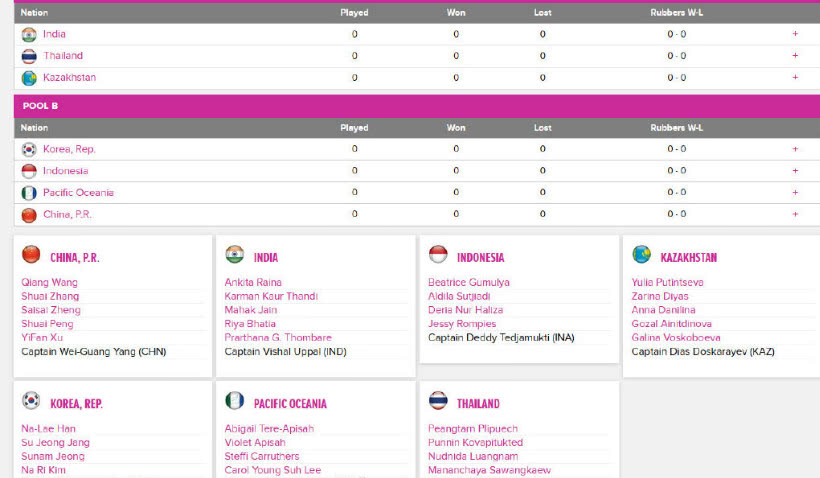
Task: Click the Korea, Rep. flag icon in Pool B table
Action: pyautogui.click(x=29, y=150)
